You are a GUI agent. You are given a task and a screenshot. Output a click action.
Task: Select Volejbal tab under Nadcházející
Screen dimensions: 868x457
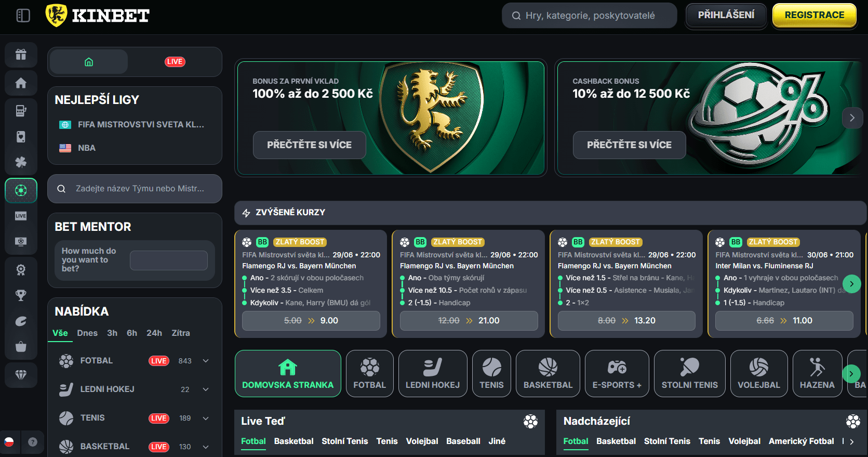coord(744,441)
